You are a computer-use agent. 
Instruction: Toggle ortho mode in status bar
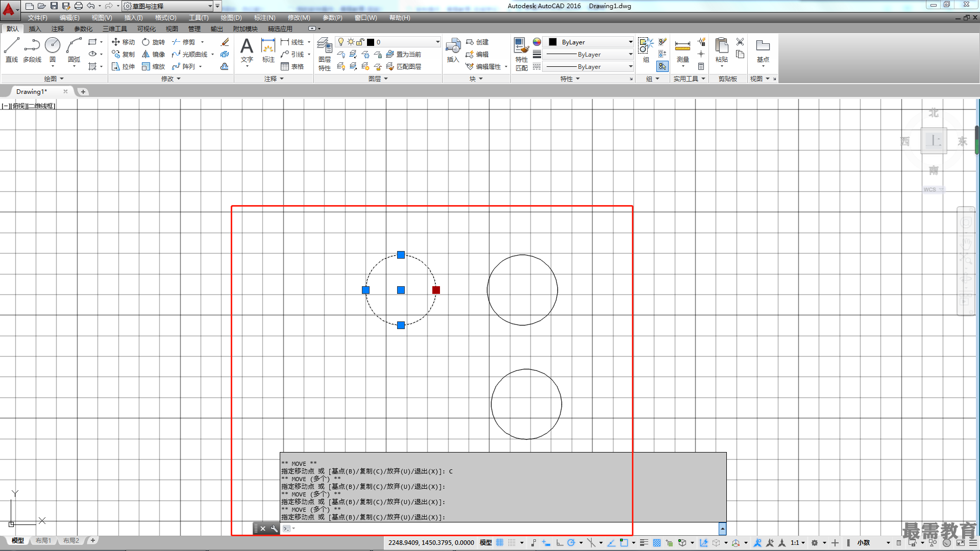(x=559, y=543)
